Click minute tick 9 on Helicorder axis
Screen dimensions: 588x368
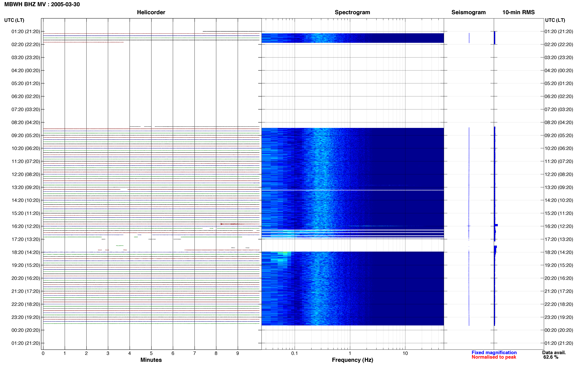[x=238, y=353]
